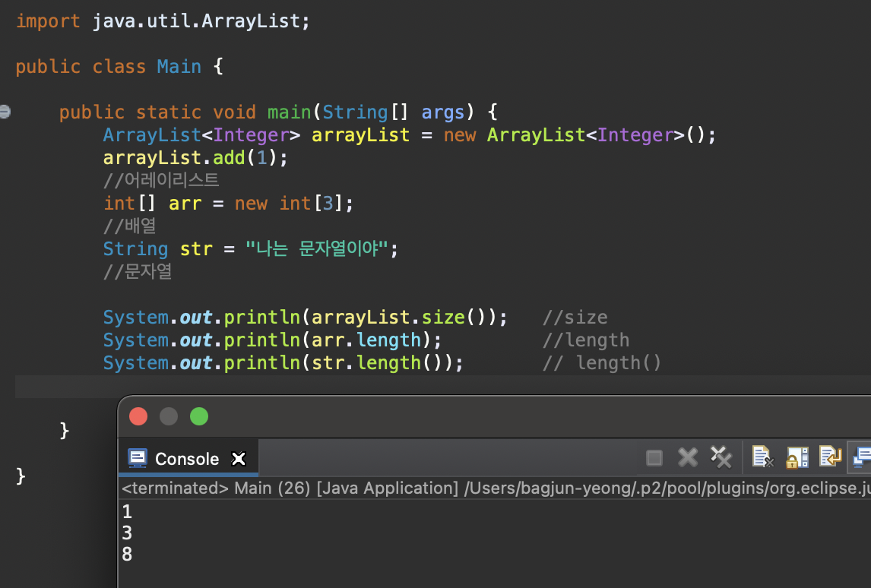
Task: Clear the Console output
Action: coord(763,457)
